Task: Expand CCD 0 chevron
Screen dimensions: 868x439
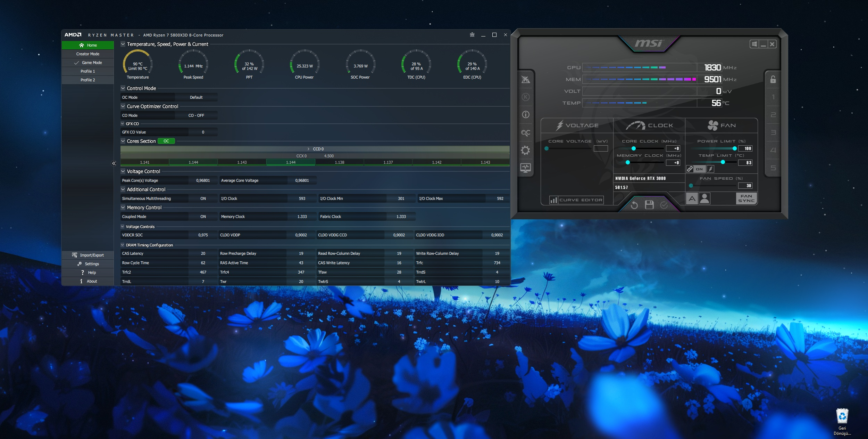Action: coord(308,149)
